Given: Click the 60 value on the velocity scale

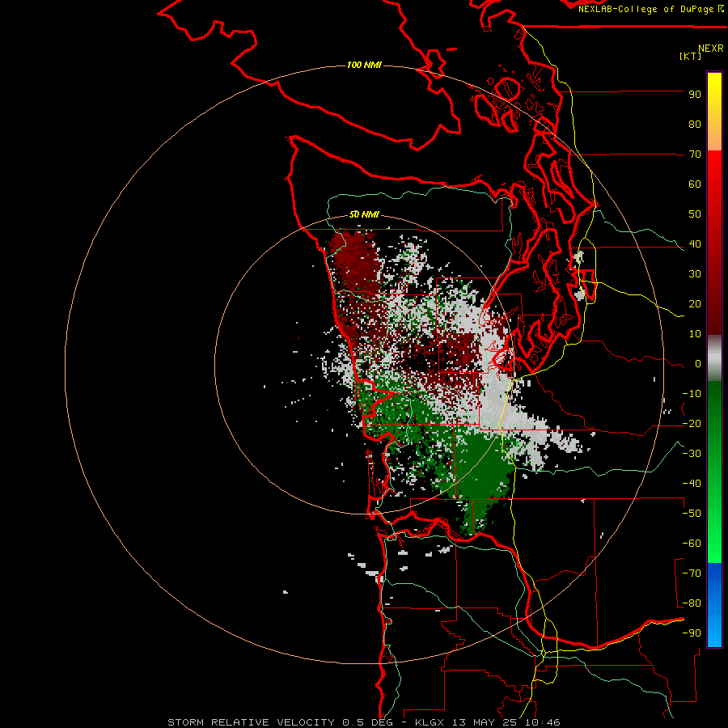Looking at the screenshot, I should point(695,184).
